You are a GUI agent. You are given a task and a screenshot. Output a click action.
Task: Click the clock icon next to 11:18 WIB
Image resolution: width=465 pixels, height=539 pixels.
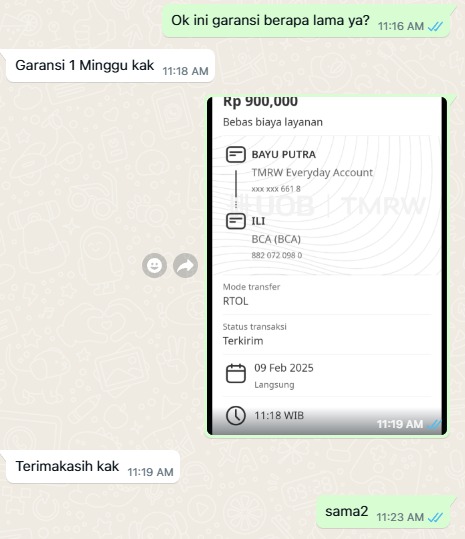[236, 415]
